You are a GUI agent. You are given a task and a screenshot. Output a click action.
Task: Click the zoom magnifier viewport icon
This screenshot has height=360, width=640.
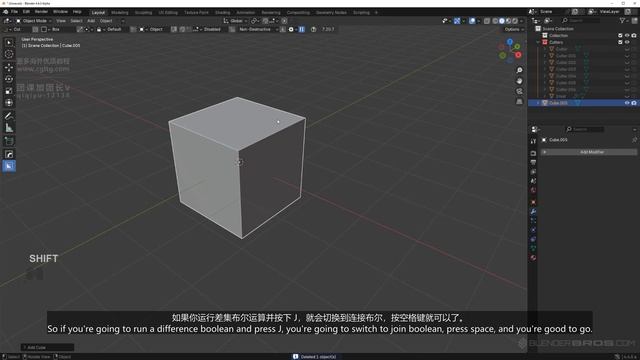tap(519, 71)
